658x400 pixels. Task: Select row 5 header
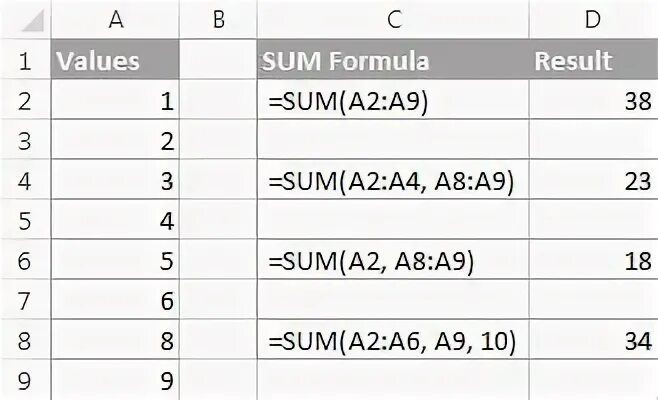coord(25,220)
